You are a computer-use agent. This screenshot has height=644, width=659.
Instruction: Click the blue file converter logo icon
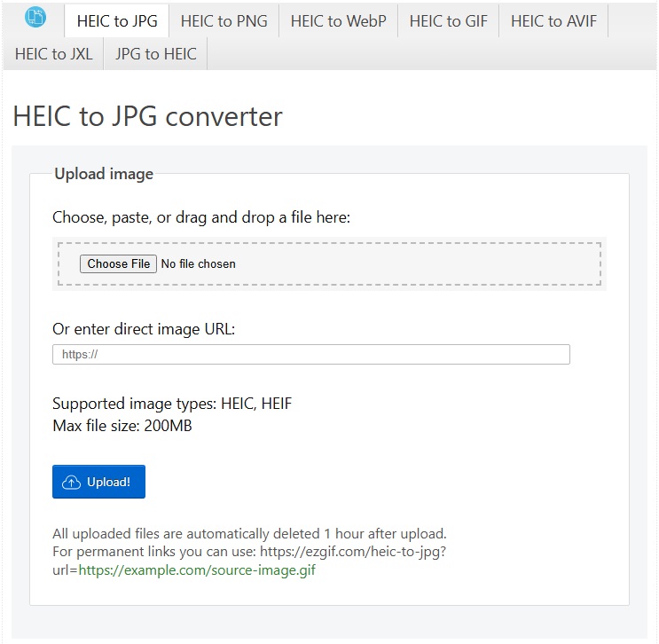tap(35, 18)
